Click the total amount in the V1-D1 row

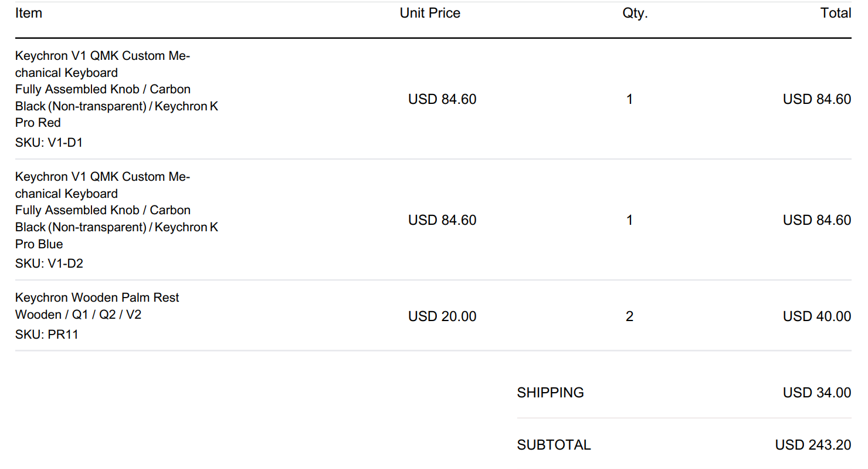tap(816, 99)
